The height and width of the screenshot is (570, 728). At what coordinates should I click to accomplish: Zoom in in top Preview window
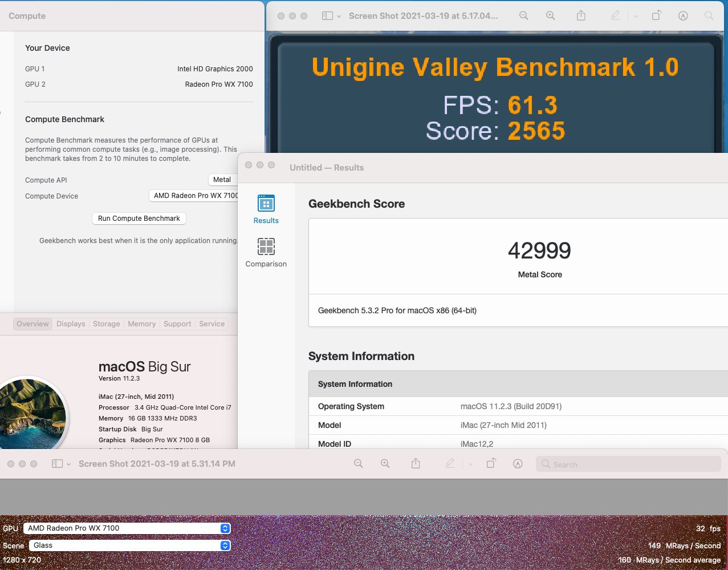(x=551, y=16)
